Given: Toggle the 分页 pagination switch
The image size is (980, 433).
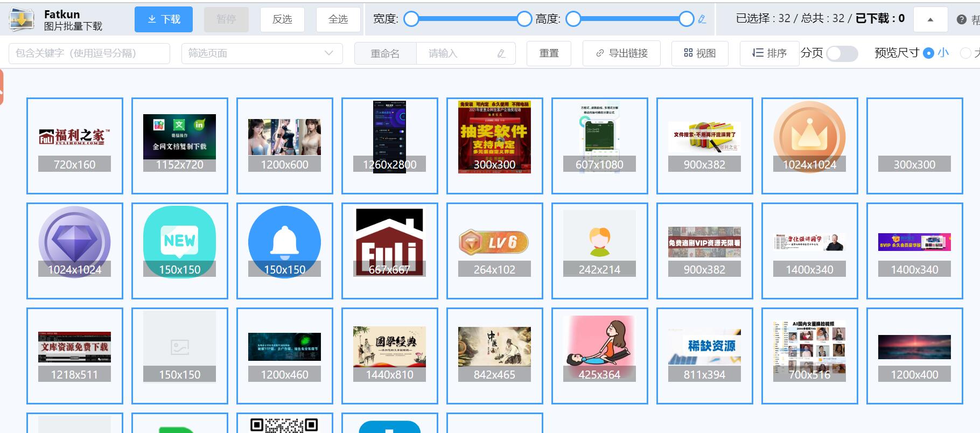Looking at the screenshot, I should 842,53.
